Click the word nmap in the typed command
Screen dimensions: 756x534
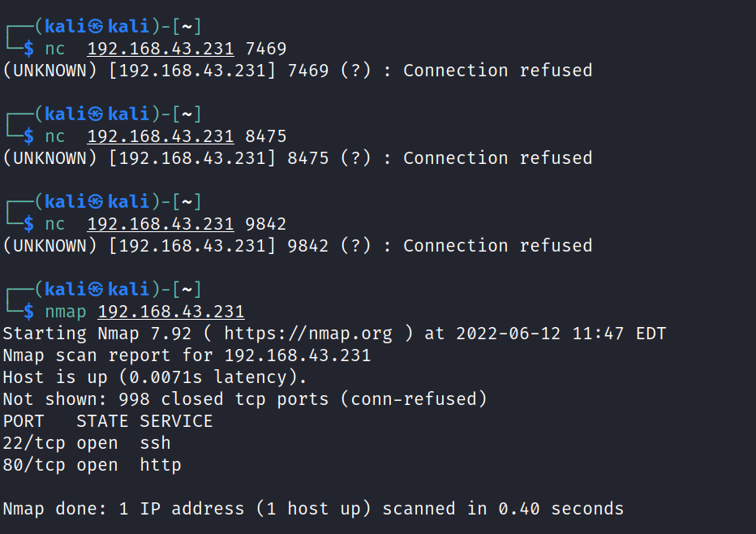66,312
